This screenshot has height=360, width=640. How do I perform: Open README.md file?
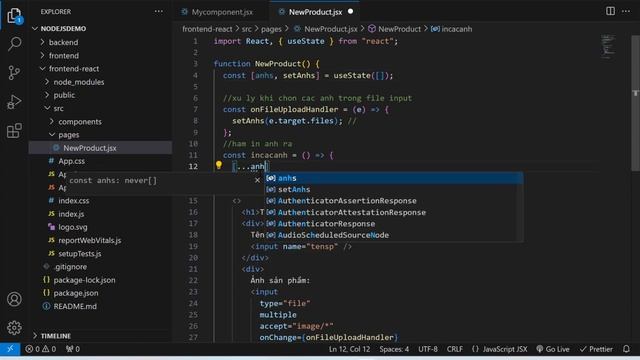coord(100,306)
